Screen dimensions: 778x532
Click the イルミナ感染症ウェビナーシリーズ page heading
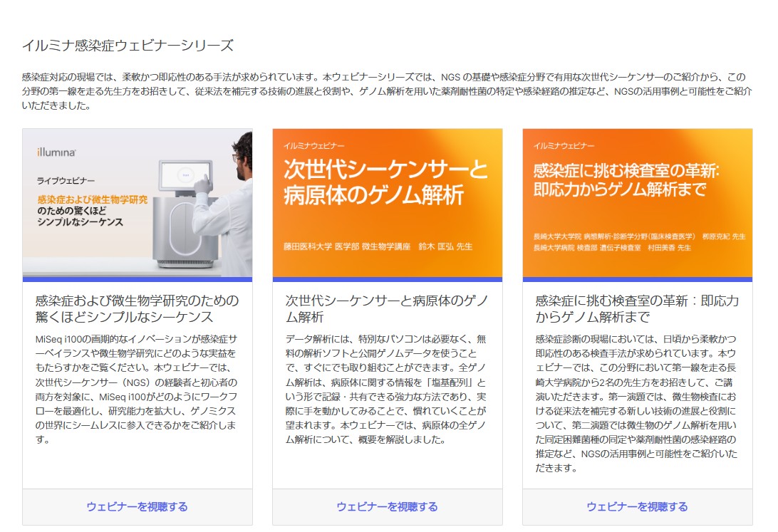point(128,46)
